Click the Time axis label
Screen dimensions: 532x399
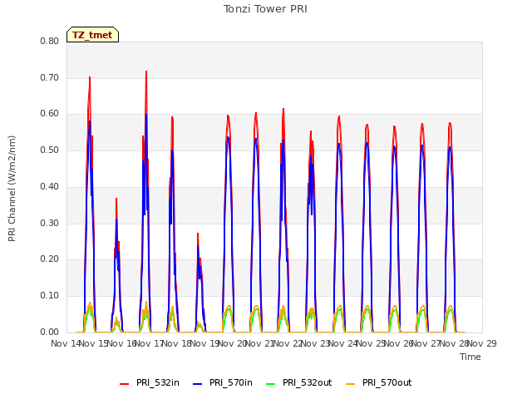pos(470,357)
